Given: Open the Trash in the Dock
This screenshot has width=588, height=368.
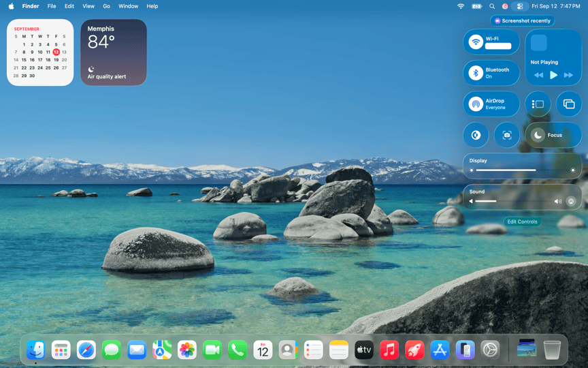Looking at the screenshot, I should pos(552,350).
